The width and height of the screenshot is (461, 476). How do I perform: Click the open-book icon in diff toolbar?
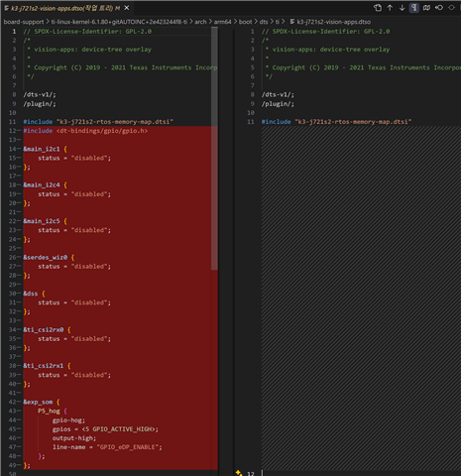coord(426,8)
